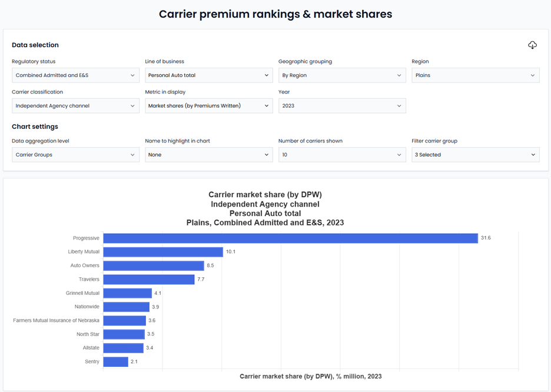Viewport: 551px width, 392px height.
Task: Expand the Metric in display dropdown
Action: click(209, 106)
